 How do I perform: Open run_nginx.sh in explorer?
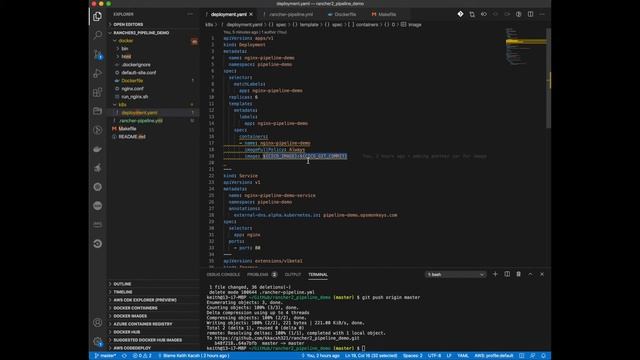(134, 97)
